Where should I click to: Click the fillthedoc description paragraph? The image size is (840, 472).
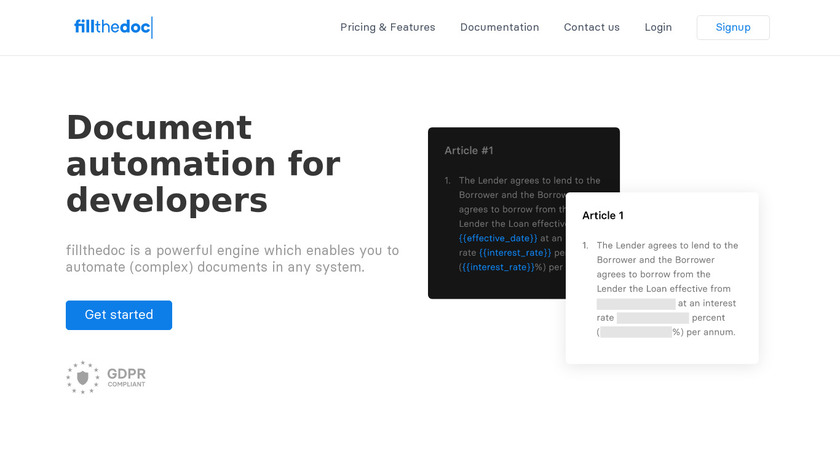232,259
